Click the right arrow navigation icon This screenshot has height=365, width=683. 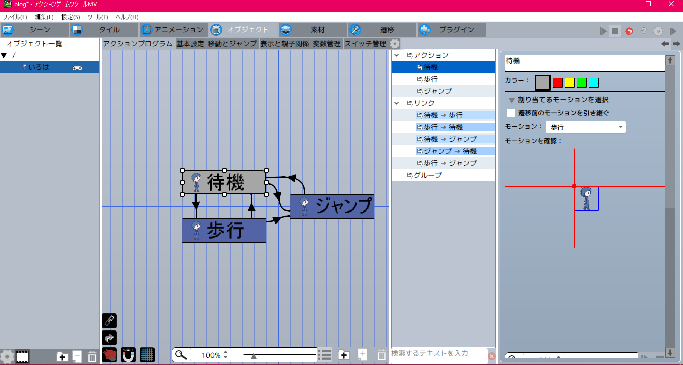coord(676,44)
